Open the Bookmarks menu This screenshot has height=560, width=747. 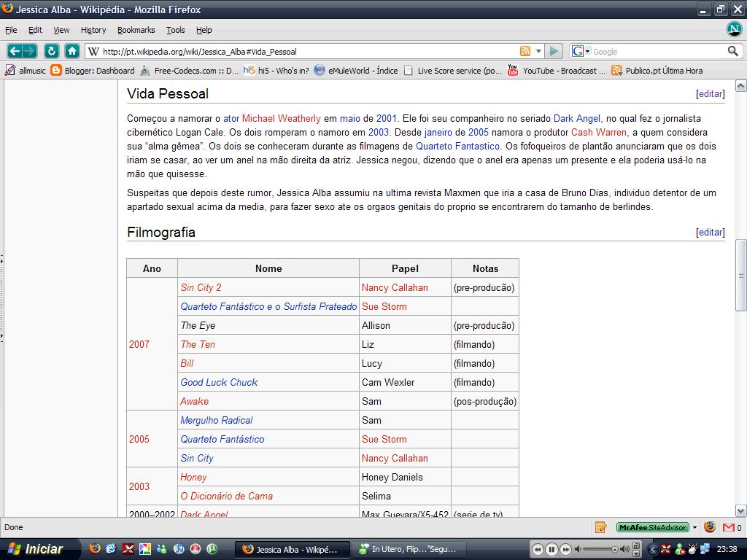[136, 30]
